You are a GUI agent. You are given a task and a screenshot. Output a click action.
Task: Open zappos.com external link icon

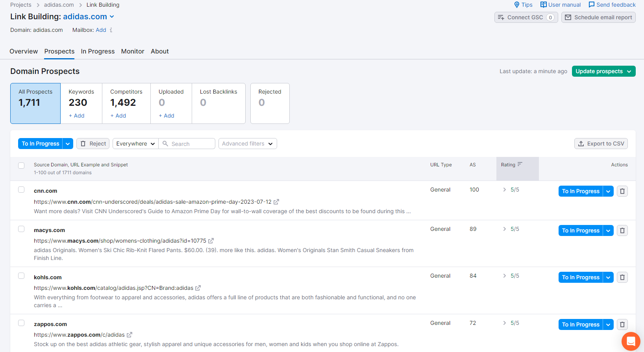(x=130, y=335)
